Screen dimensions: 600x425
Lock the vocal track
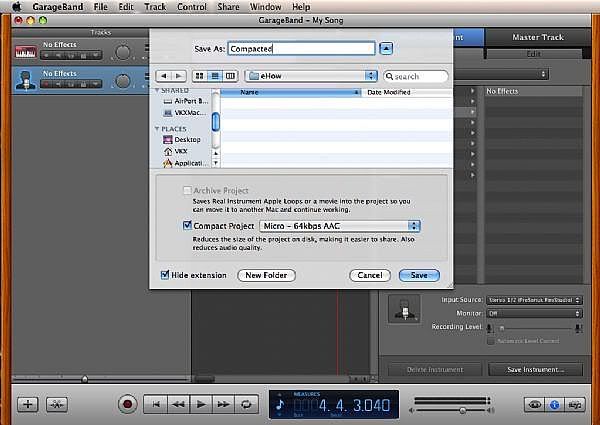[x=83, y=84]
